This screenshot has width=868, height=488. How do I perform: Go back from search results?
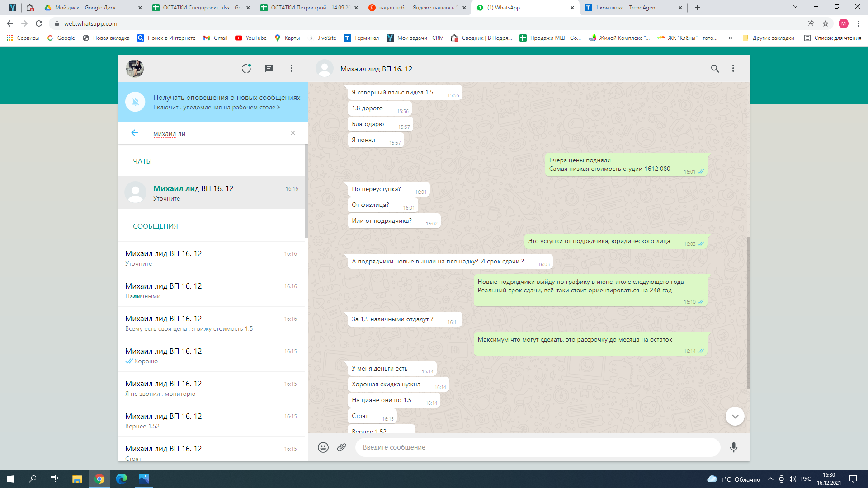coord(135,133)
